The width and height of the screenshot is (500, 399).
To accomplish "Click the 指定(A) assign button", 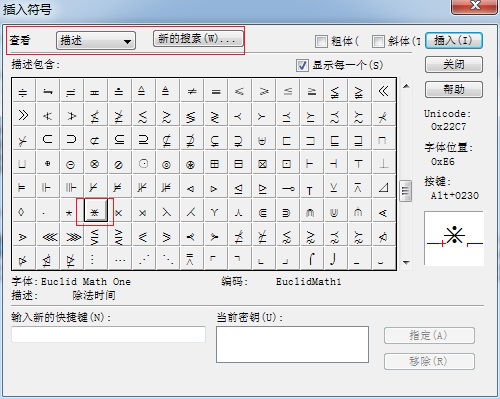I will click(429, 335).
